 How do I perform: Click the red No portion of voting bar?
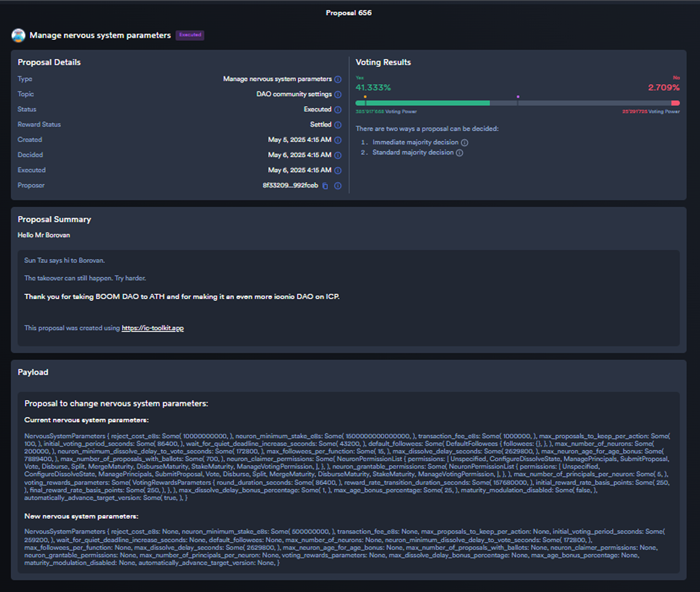pyautogui.click(x=675, y=103)
